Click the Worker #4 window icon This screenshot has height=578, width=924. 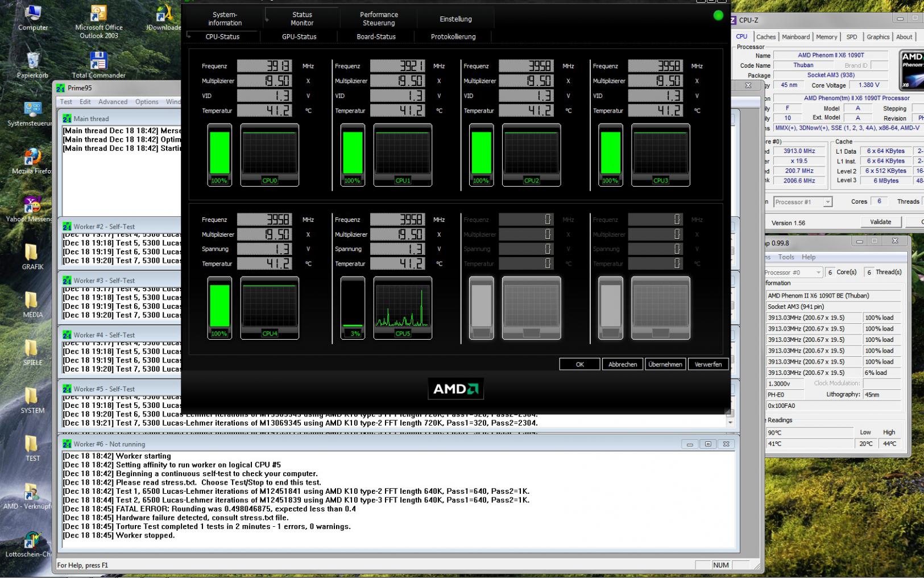[x=67, y=335]
